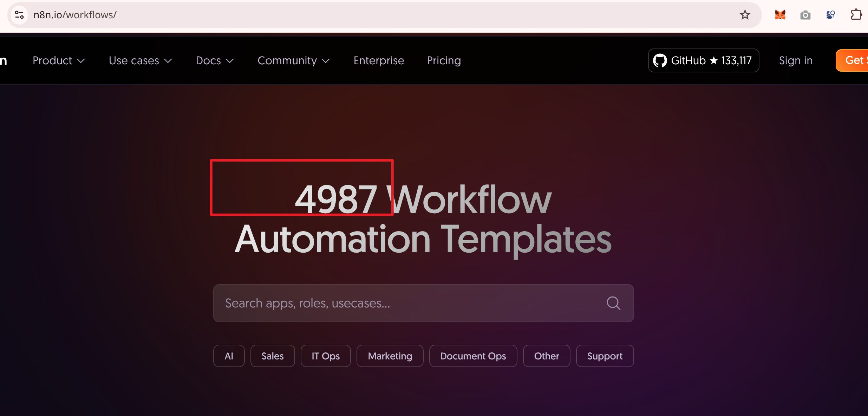Select the Marketing category chip
The image size is (868, 416).
point(390,356)
